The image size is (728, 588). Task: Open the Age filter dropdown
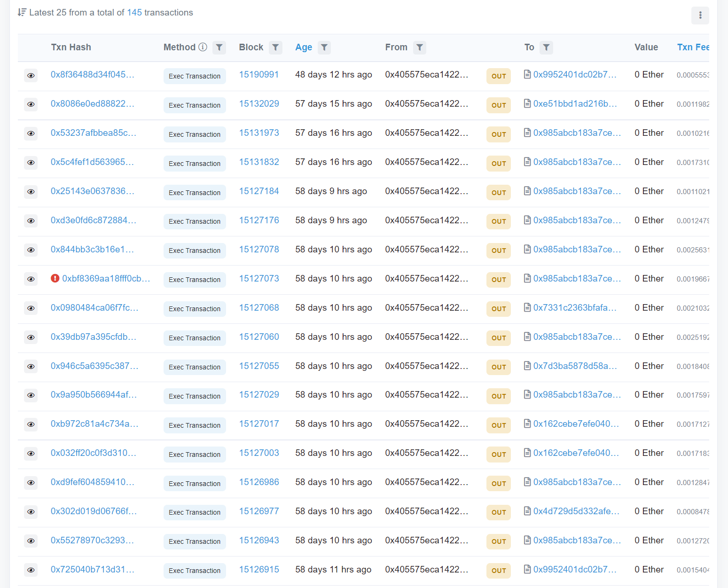coord(324,47)
